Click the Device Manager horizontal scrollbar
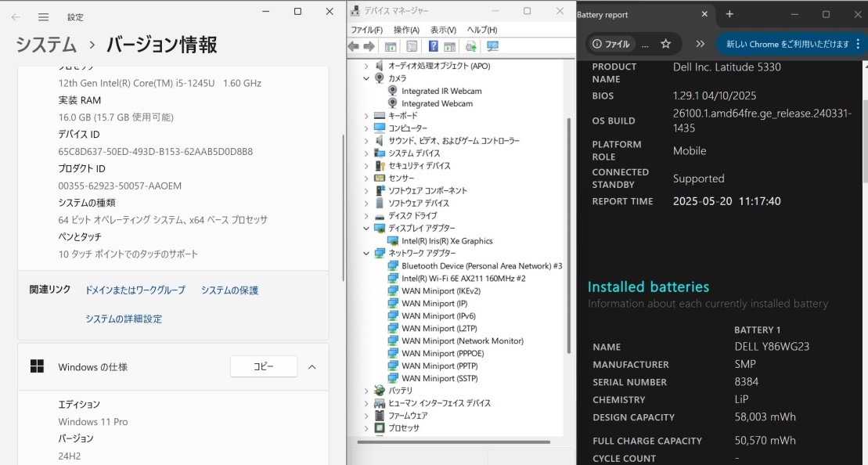Screen dimensions: 868x465 (x=454, y=442)
